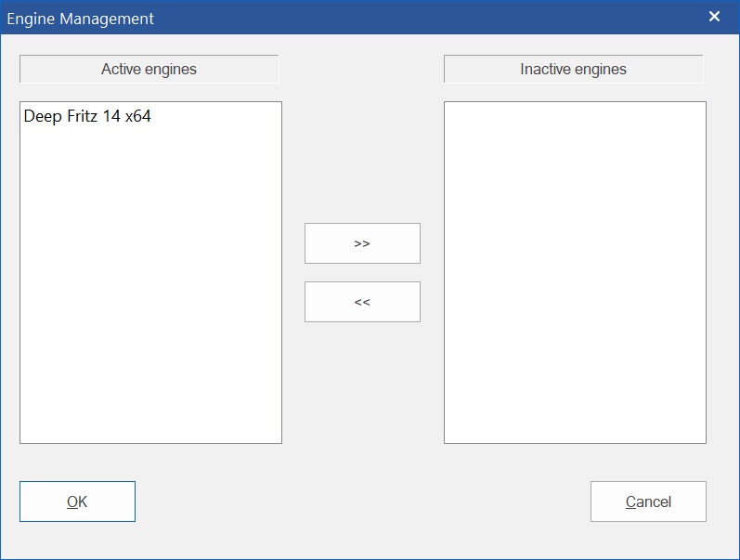Focus the Inactive engines list box
Image resolution: width=740 pixels, height=560 pixels.
coord(575,271)
